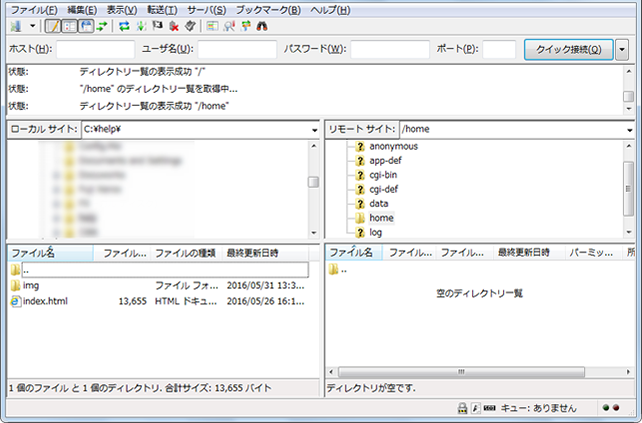The width and height of the screenshot is (642, 423).
Task: Click the ユーザ名(U) input field
Action: tap(237, 49)
